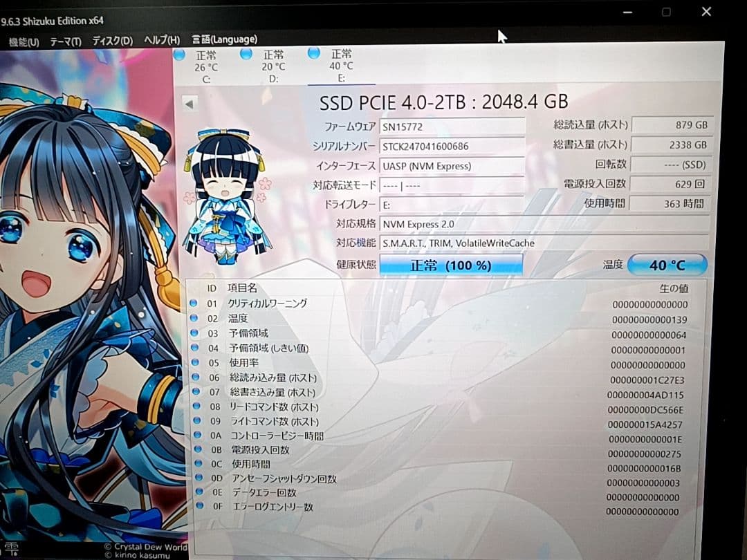The height and width of the screenshot is (560, 747).
Task: Select the 0E データエラー回数 row
Action: pyautogui.click(x=439, y=494)
